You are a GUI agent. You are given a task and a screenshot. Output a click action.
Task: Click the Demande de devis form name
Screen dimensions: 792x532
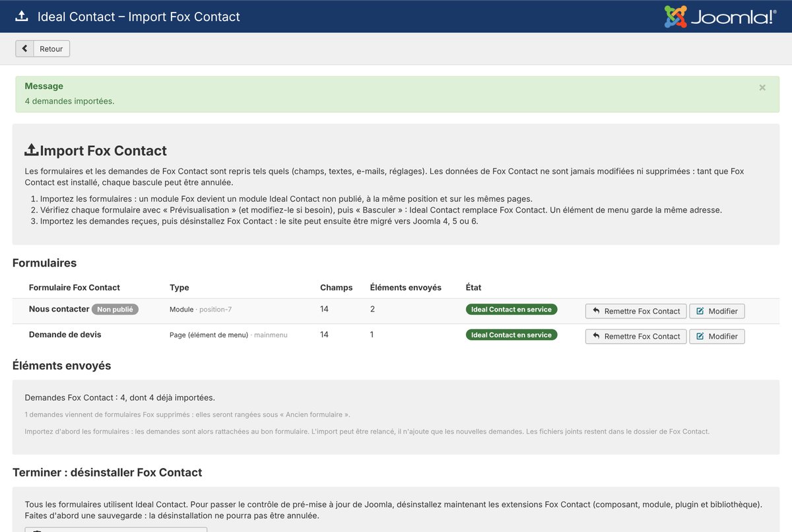pyautogui.click(x=65, y=335)
